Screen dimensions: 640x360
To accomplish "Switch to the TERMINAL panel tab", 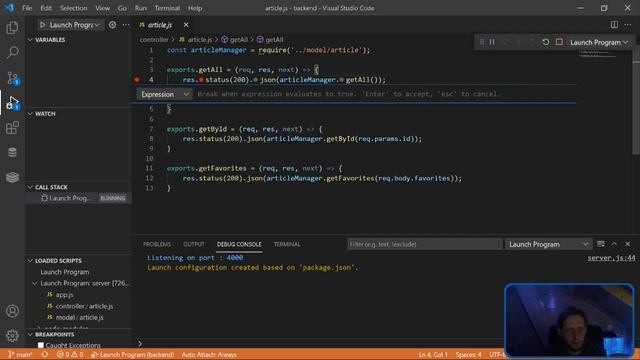I will pyautogui.click(x=287, y=244).
